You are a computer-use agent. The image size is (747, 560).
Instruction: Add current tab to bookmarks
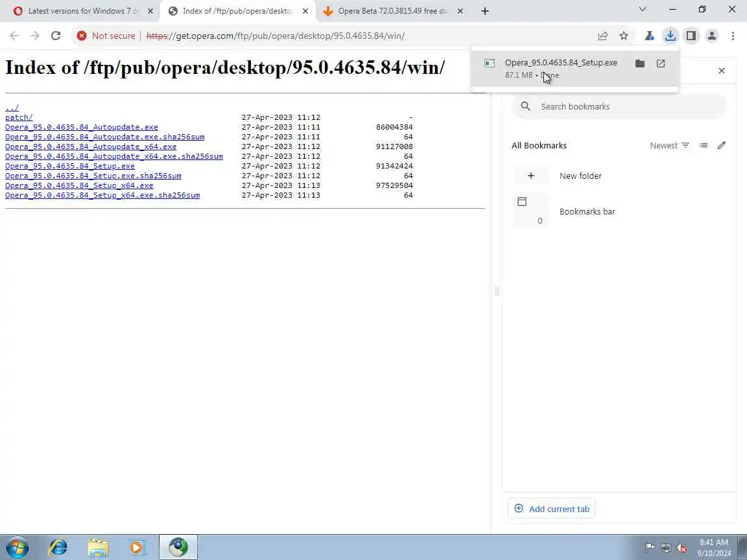point(552,509)
